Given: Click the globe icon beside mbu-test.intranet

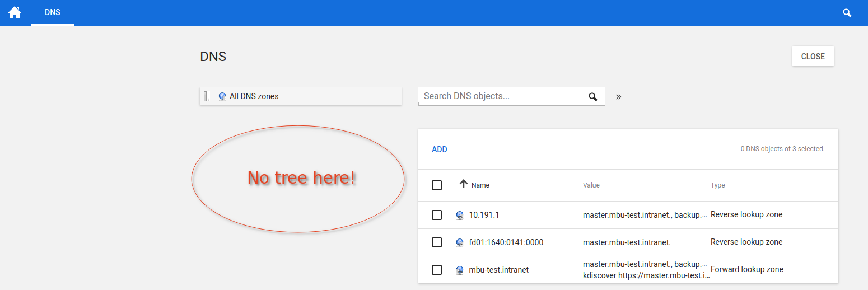Looking at the screenshot, I should pyautogui.click(x=460, y=270).
